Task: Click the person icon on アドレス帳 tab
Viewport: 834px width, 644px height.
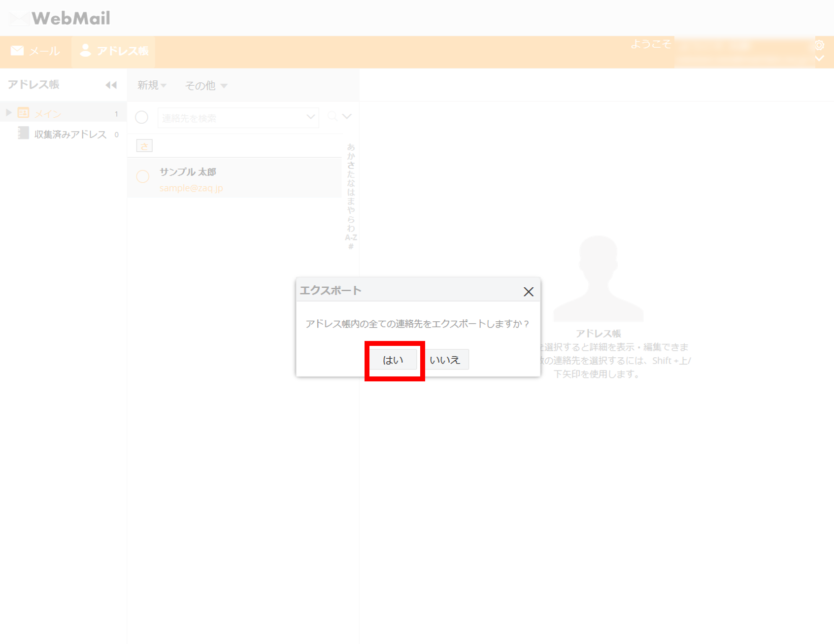Action: (x=85, y=50)
